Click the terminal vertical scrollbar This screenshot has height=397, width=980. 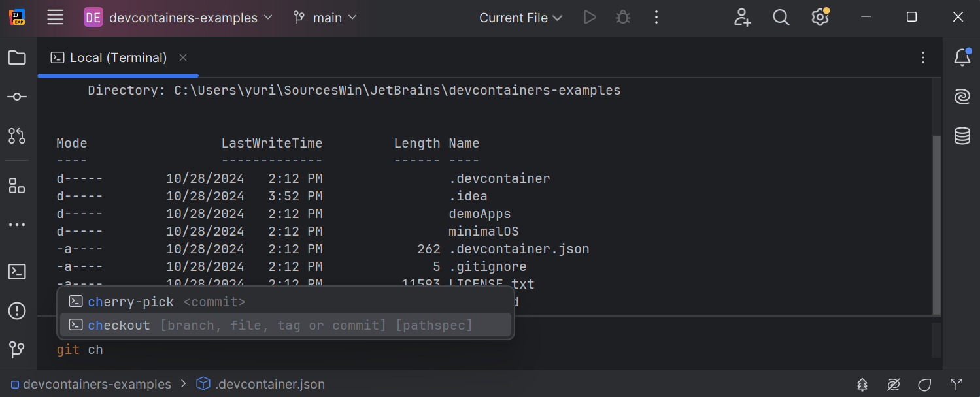coord(936,222)
